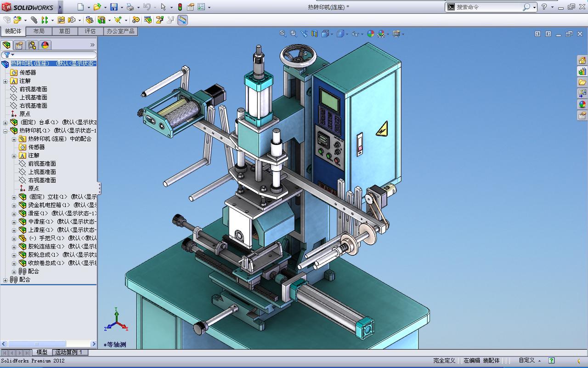The image size is (588, 368).
Task: Open the dropdown arrow beside the Save icon
Action: tap(122, 7)
